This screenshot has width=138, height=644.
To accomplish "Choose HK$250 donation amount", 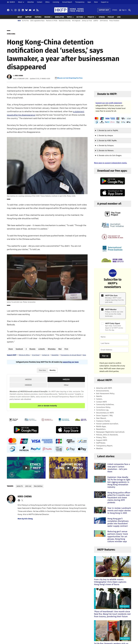I will point(66,380).
